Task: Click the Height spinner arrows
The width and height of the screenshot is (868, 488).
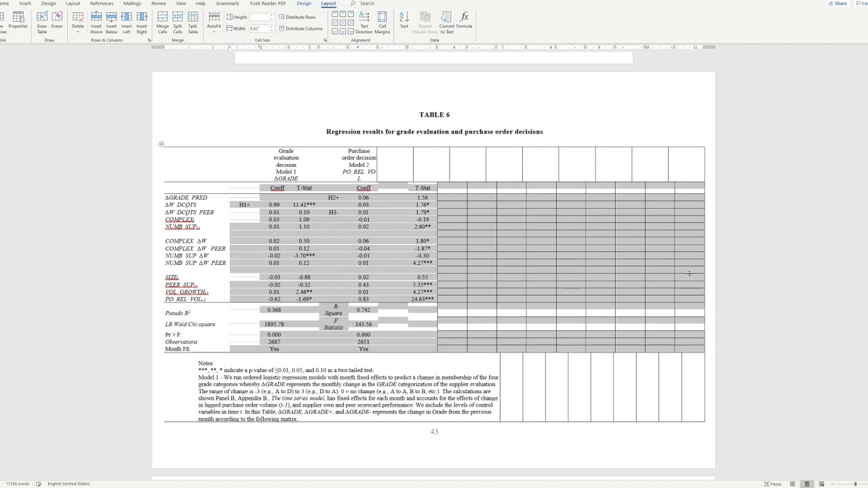Action: point(271,17)
